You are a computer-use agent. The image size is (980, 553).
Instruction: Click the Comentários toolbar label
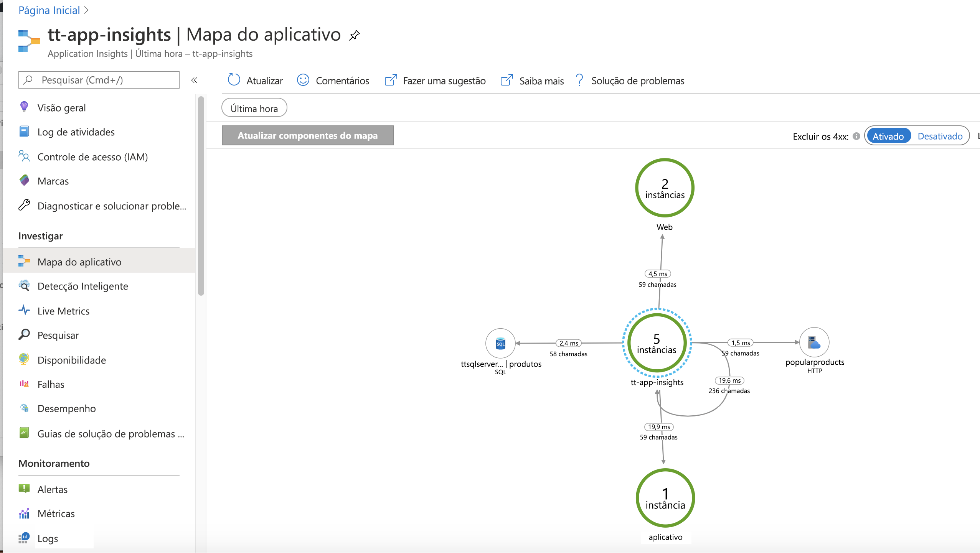click(x=342, y=81)
